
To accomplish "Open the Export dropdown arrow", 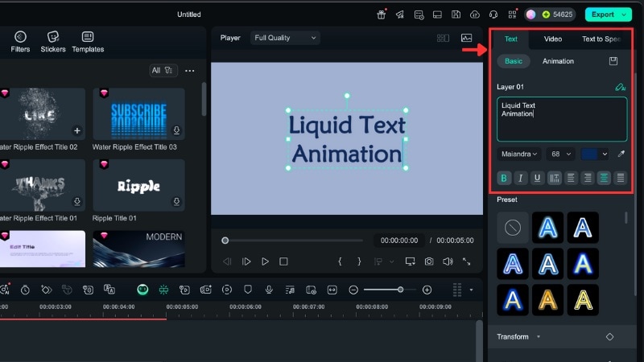I will 625,14.
